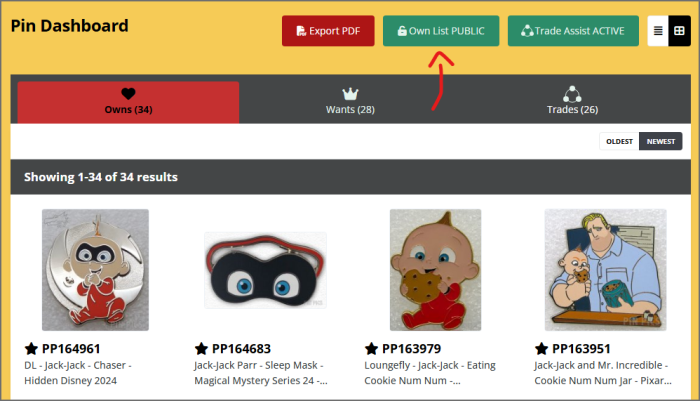Screen dimensions: 700x401
Task: Click the crown icon on Wants tab
Action: [350, 94]
